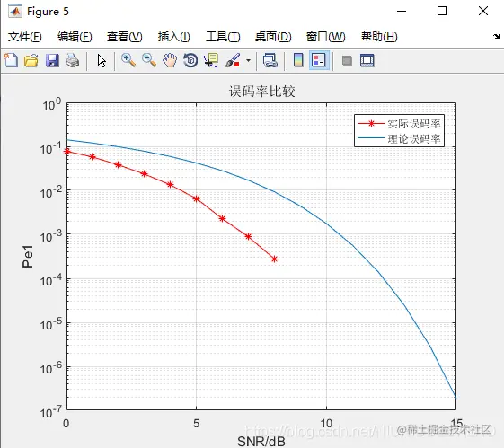Viewport: 504px width, 448px height.
Task: Click the x-axis tick label 5
Action: click(x=197, y=423)
